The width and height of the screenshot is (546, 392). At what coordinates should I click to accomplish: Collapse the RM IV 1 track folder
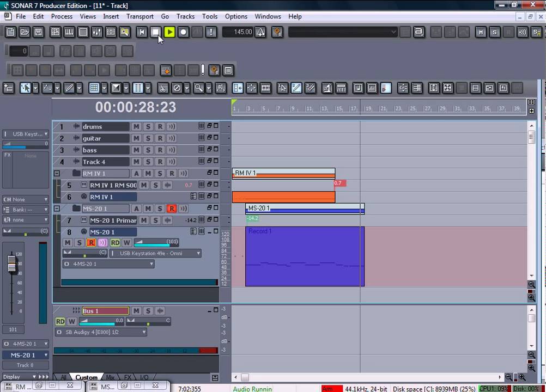57,173
